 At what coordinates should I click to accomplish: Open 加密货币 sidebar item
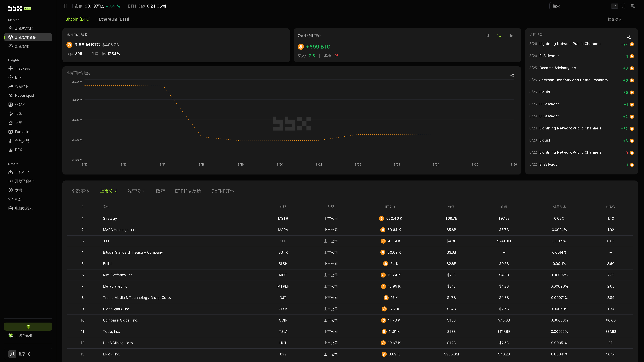pyautogui.click(x=28, y=46)
